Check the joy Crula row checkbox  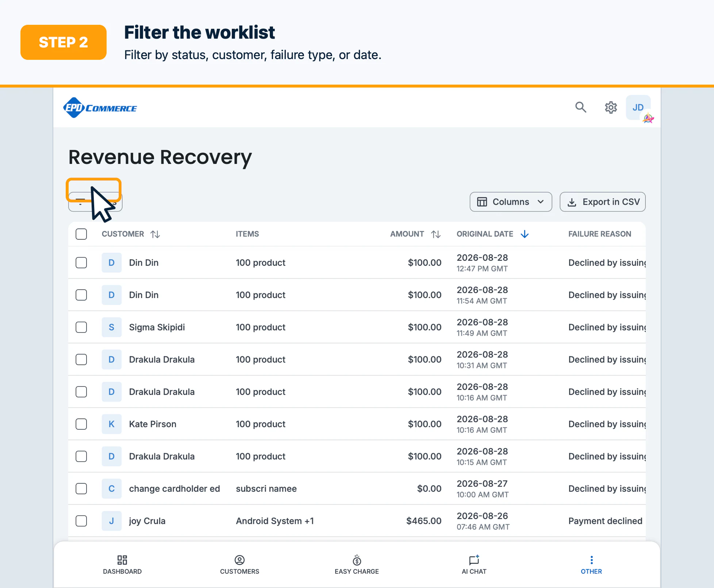[x=81, y=521]
